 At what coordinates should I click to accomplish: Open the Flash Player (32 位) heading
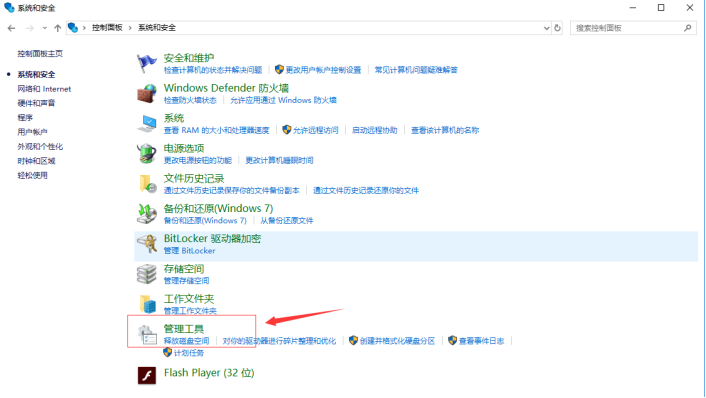[209, 373]
